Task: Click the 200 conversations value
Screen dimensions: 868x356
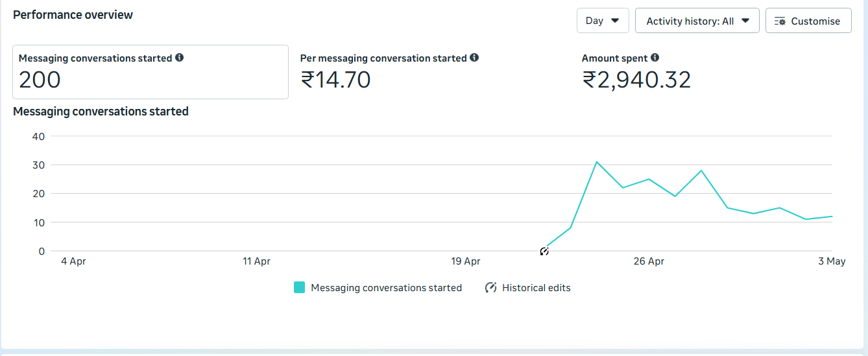Action: click(x=40, y=80)
